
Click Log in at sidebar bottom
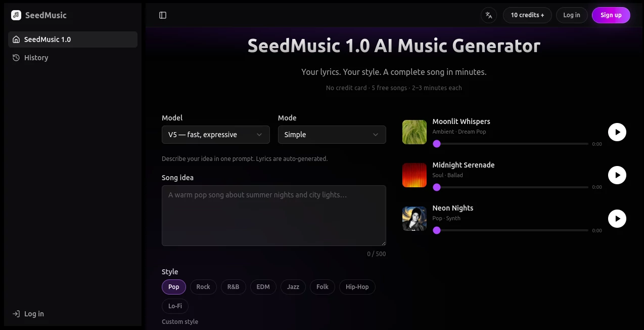(73, 314)
